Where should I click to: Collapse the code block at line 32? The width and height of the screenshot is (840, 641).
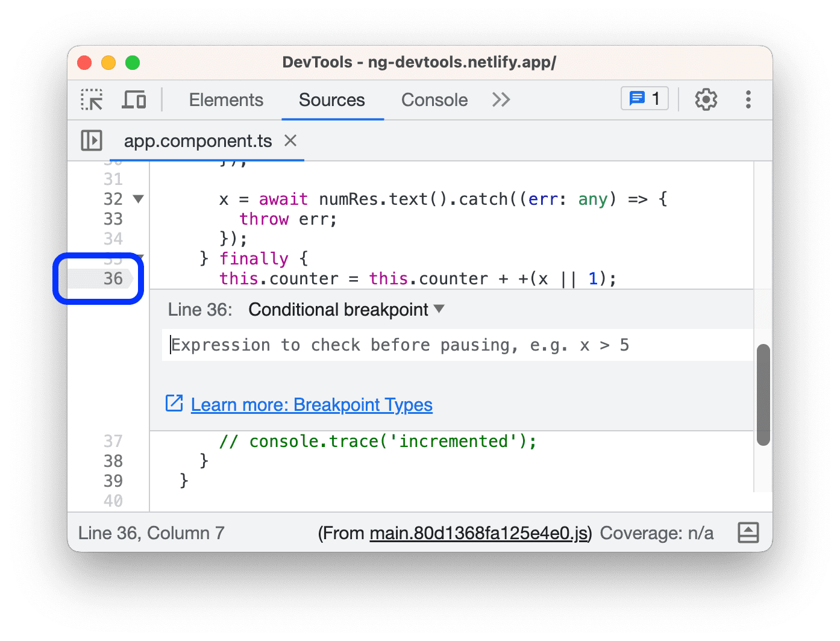point(139,199)
